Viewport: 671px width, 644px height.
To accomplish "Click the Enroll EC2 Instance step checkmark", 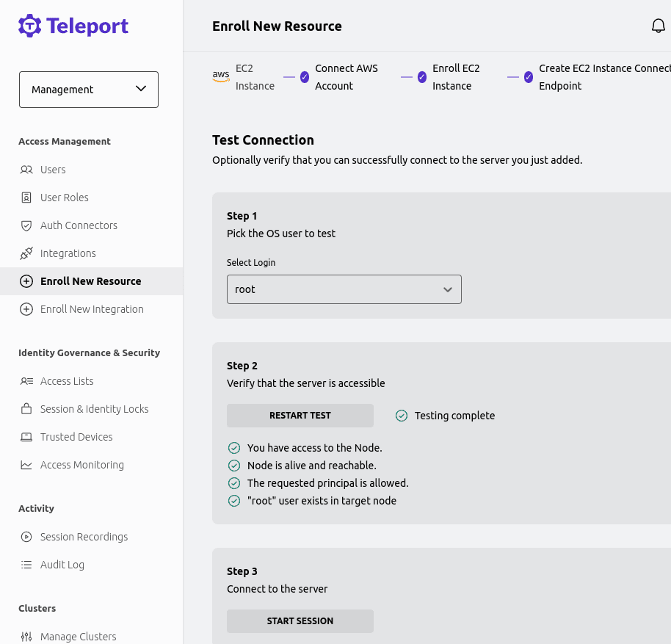I will click(422, 77).
